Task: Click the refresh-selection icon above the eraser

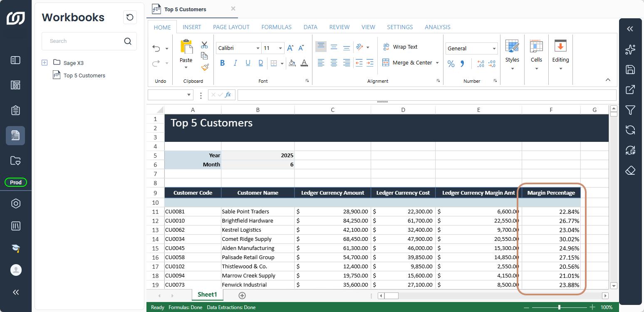Action: 630,150
